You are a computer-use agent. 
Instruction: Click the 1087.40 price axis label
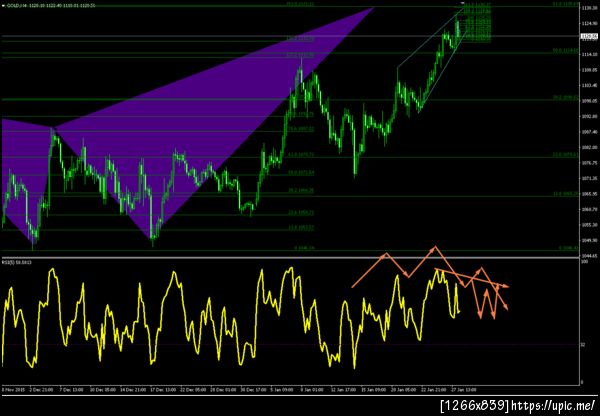(589, 132)
